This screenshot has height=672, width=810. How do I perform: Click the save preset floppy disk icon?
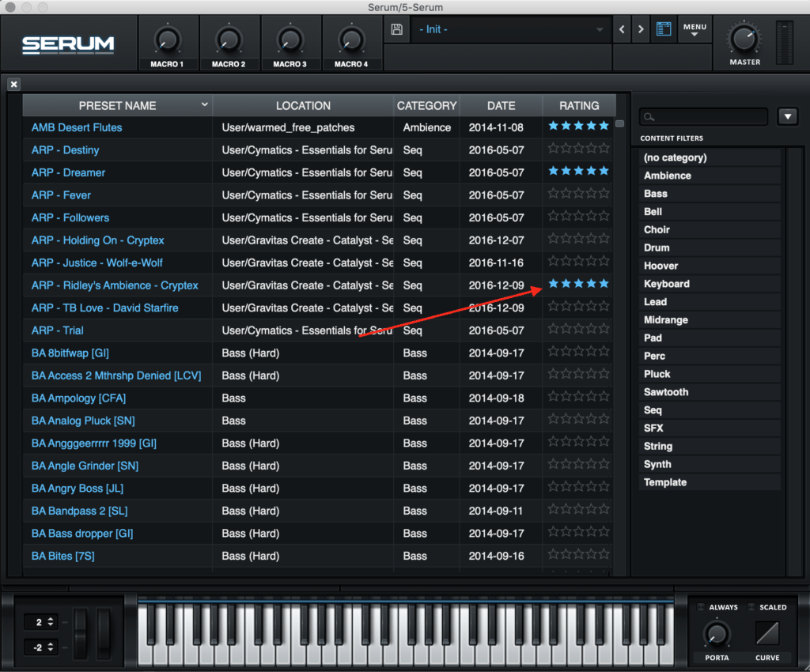(x=396, y=29)
